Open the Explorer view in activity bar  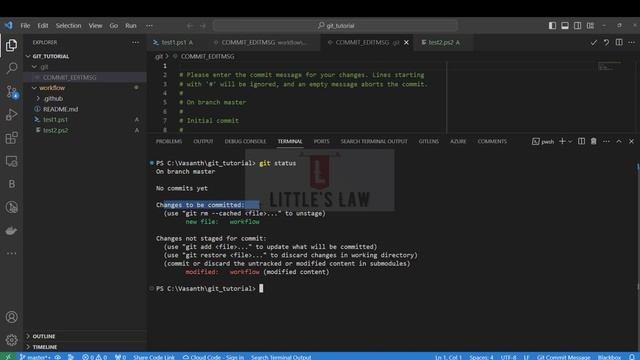[11, 45]
